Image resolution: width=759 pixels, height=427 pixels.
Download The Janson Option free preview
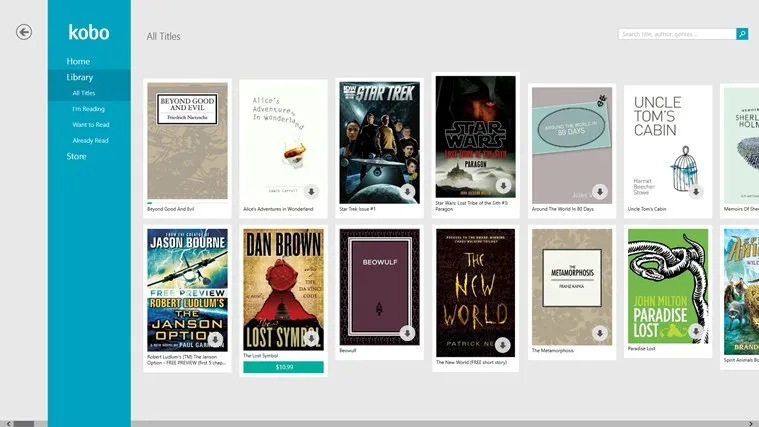(215, 339)
